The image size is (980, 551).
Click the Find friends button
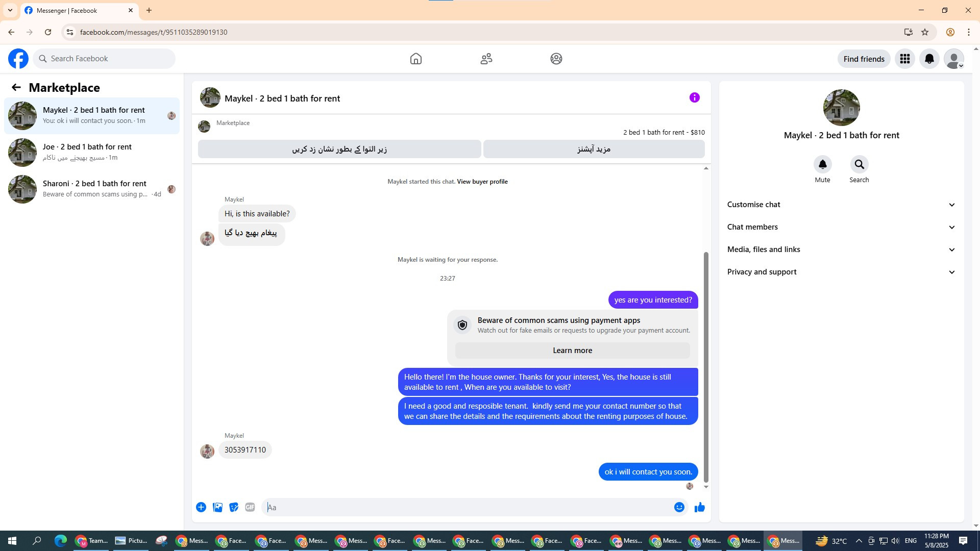pos(864,59)
